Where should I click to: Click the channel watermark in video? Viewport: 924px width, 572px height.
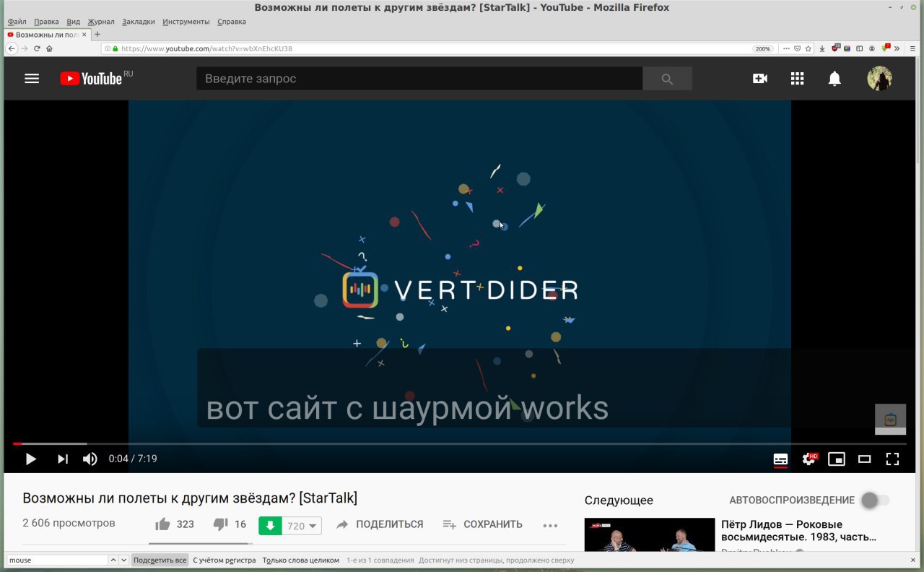(x=890, y=419)
